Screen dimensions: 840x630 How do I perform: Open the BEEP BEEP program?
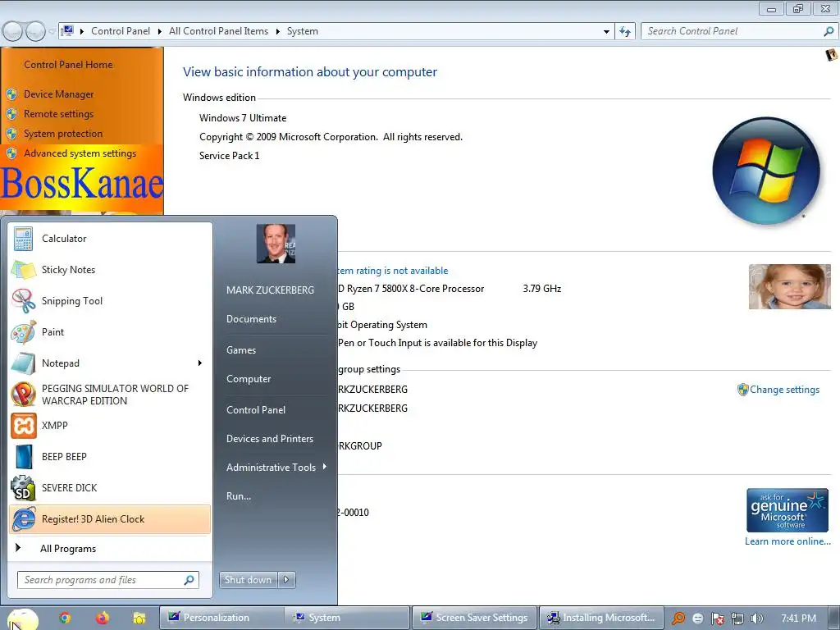coord(110,456)
